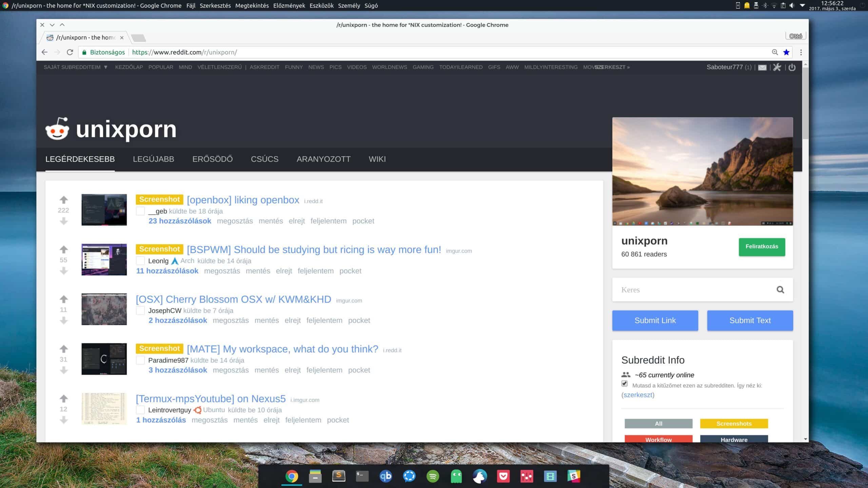Open the Eszközök menu in menu bar
This screenshot has height=488, width=868.
[321, 5]
